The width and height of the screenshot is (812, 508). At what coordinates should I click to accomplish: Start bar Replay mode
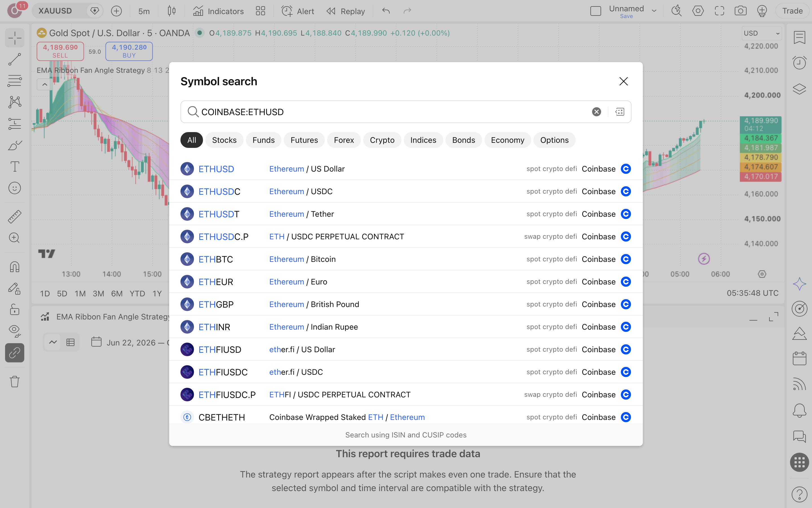[x=346, y=11]
